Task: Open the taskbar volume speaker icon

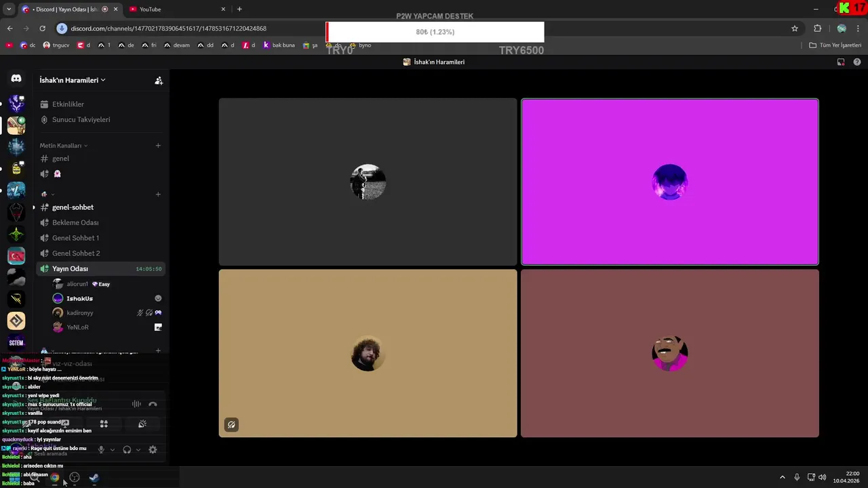Action: click(823, 477)
